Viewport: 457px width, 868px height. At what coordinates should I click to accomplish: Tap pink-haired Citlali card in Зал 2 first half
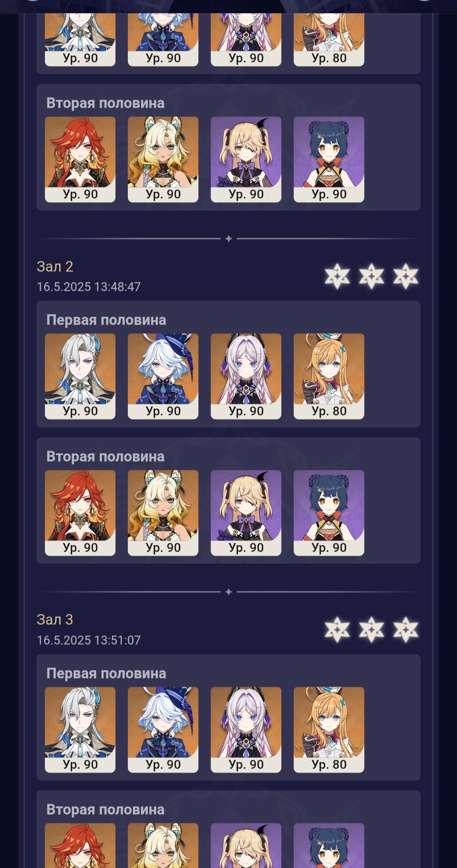pyautogui.click(x=246, y=376)
